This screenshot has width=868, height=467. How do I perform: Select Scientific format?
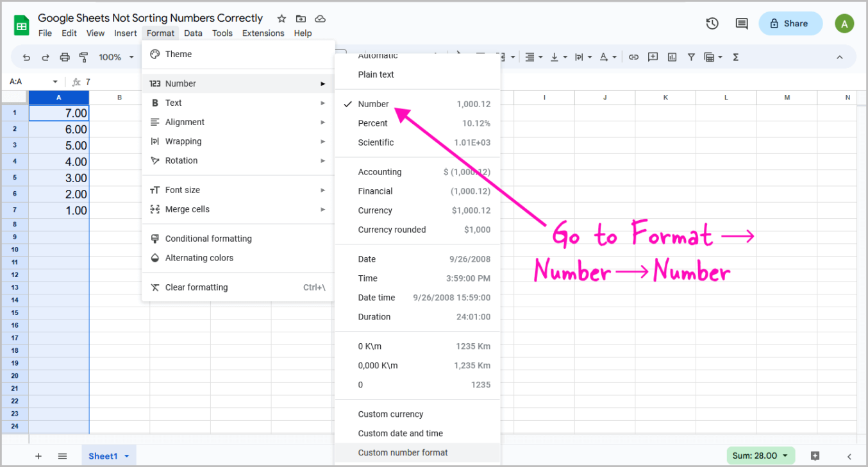(417, 142)
